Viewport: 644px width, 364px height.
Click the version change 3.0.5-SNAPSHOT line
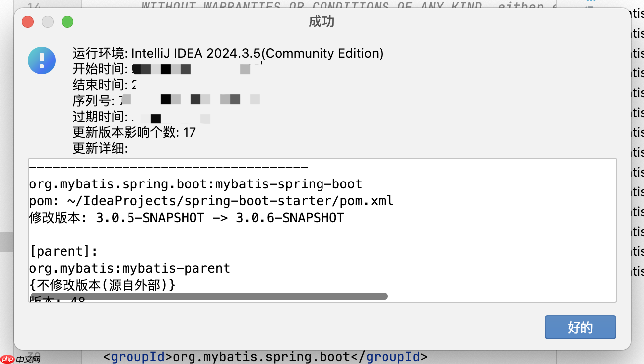click(186, 217)
